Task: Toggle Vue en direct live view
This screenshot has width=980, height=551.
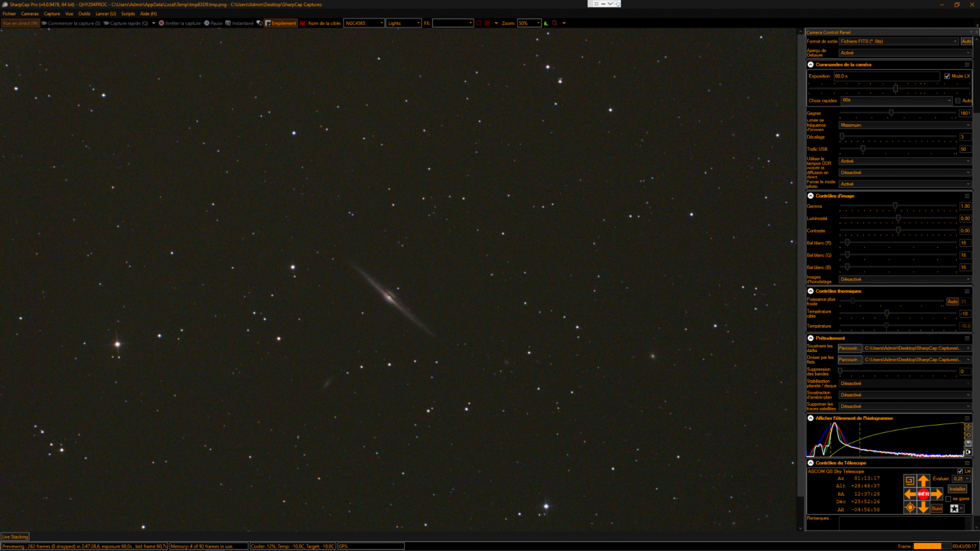Action: pos(21,23)
